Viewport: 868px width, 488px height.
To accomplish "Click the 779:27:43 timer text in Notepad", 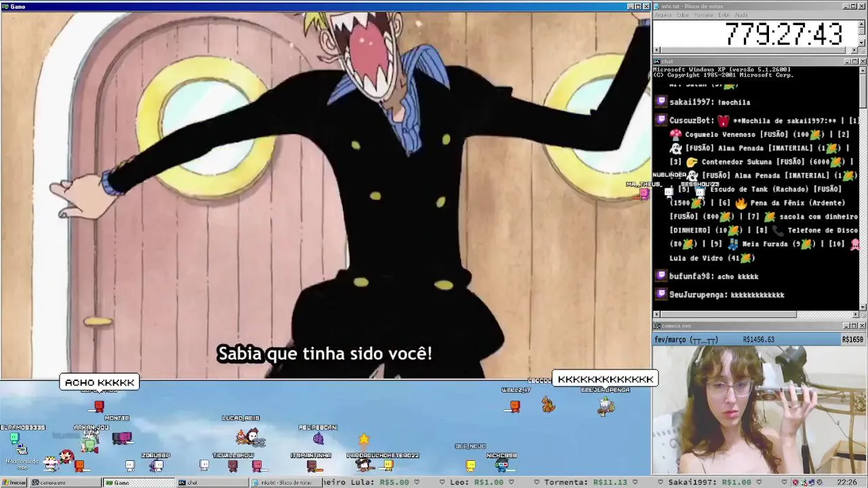I will 785,34.
